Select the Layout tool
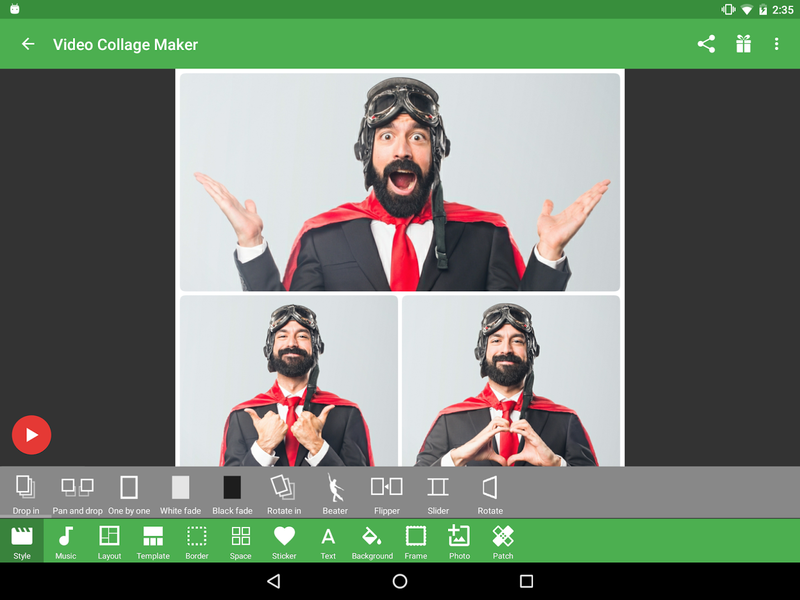Image resolution: width=800 pixels, height=600 pixels. click(x=109, y=541)
